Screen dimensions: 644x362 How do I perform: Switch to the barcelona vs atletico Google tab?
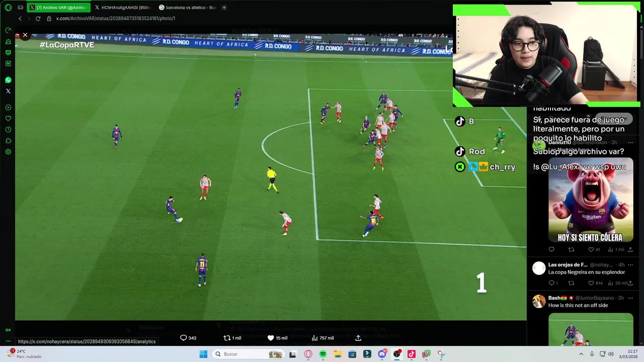188,8
